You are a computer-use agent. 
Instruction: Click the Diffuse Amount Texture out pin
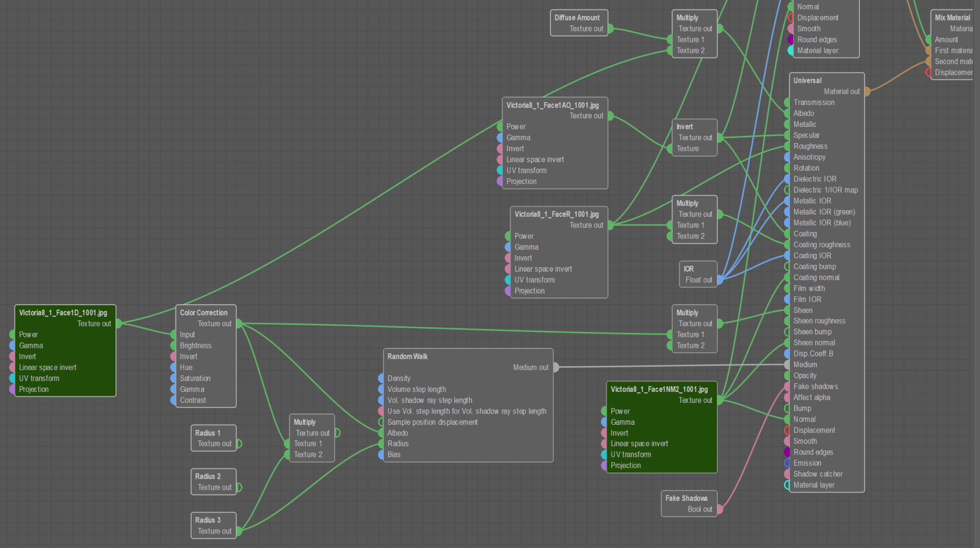(x=611, y=29)
